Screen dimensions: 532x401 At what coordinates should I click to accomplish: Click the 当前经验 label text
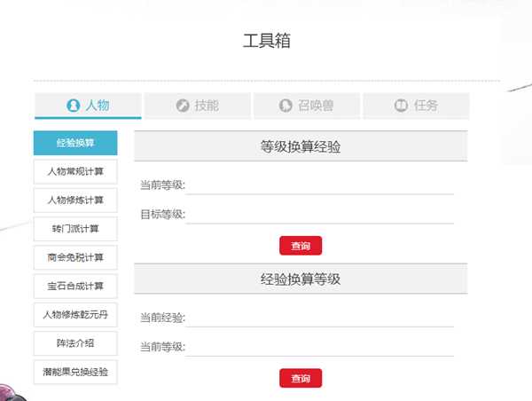162,318
